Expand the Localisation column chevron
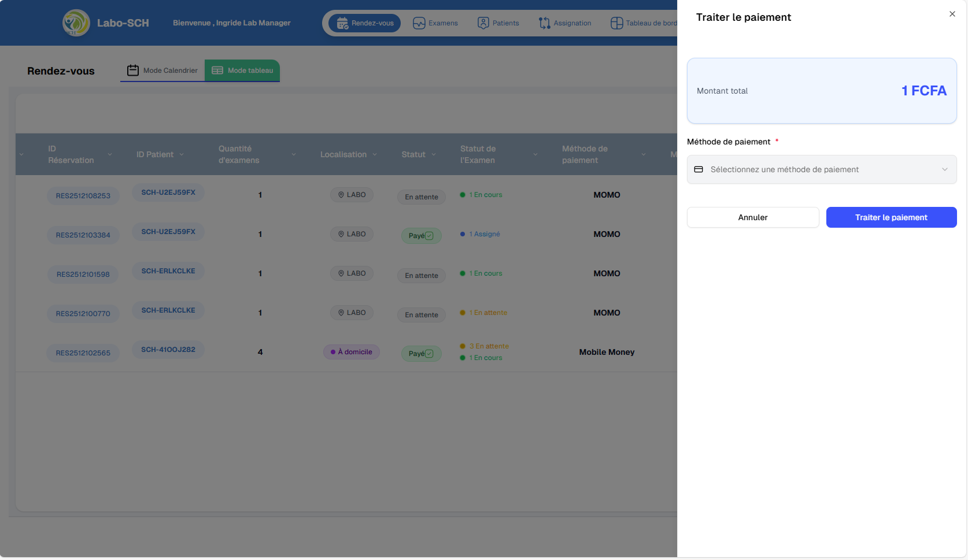968x560 pixels. [375, 154]
